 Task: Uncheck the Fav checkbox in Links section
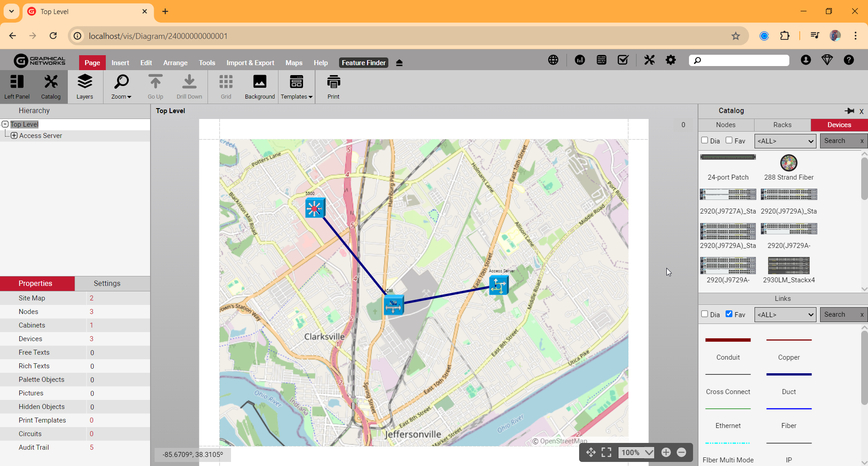pos(729,314)
